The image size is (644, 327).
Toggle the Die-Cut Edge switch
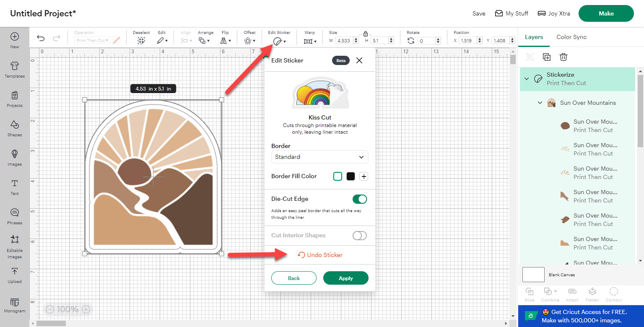pyautogui.click(x=360, y=199)
